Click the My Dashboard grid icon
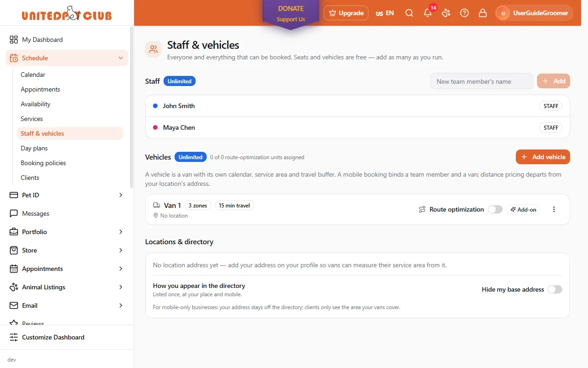The image size is (588, 368). click(x=14, y=40)
